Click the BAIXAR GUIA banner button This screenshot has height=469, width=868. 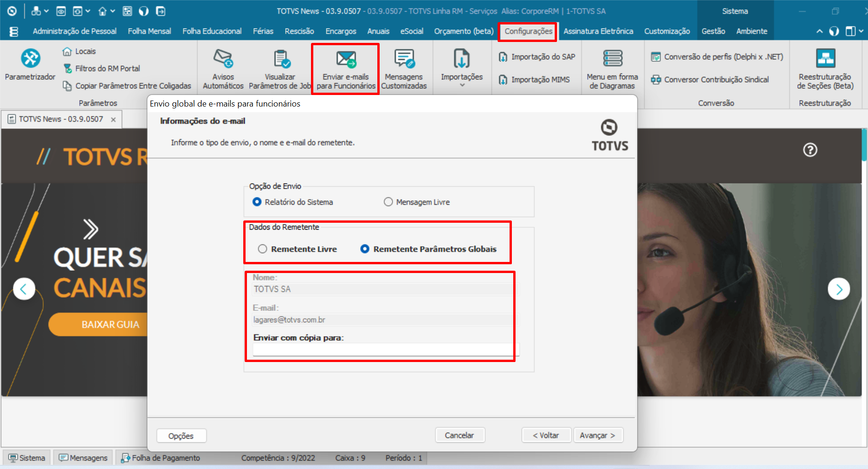[x=98, y=325]
